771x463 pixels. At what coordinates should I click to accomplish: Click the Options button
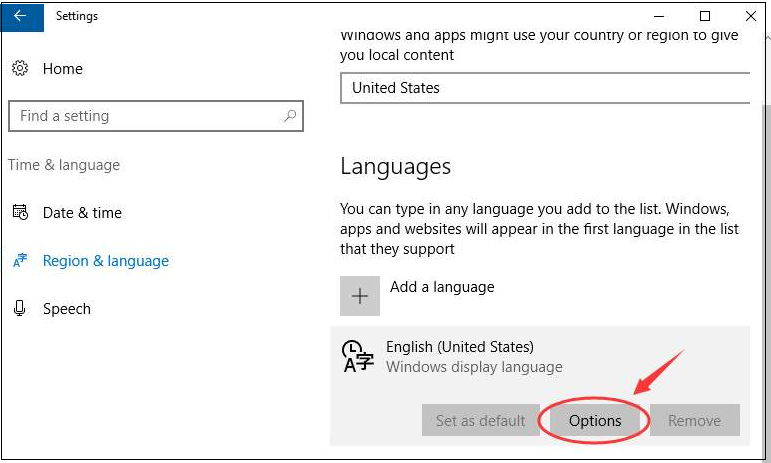coord(595,420)
